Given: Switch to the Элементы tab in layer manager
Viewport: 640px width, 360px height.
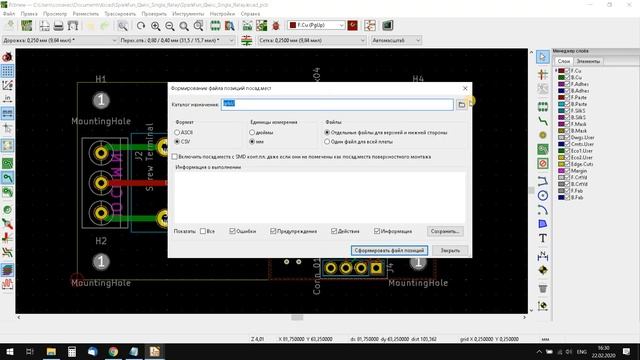Looking at the screenshot, I should (588, 61).
